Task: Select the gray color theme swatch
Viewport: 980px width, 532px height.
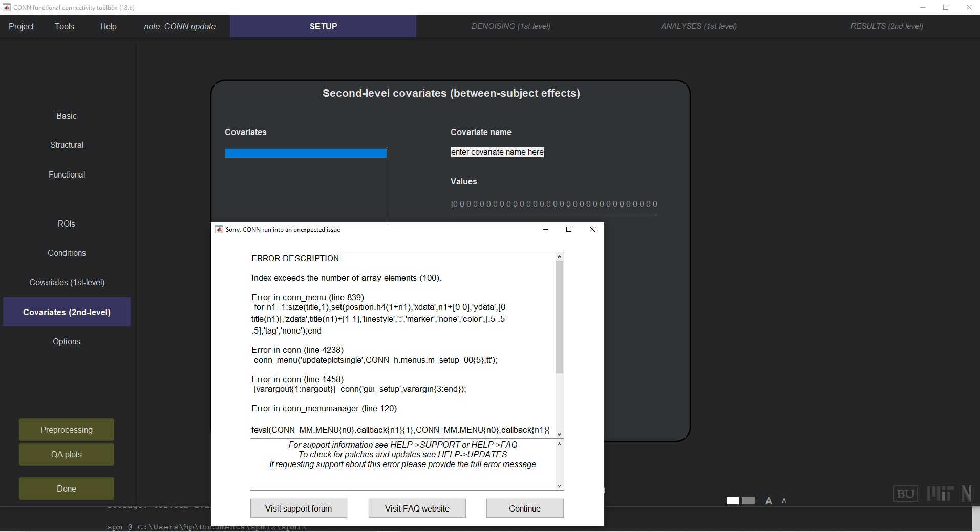Action: [x=749, y=501]
